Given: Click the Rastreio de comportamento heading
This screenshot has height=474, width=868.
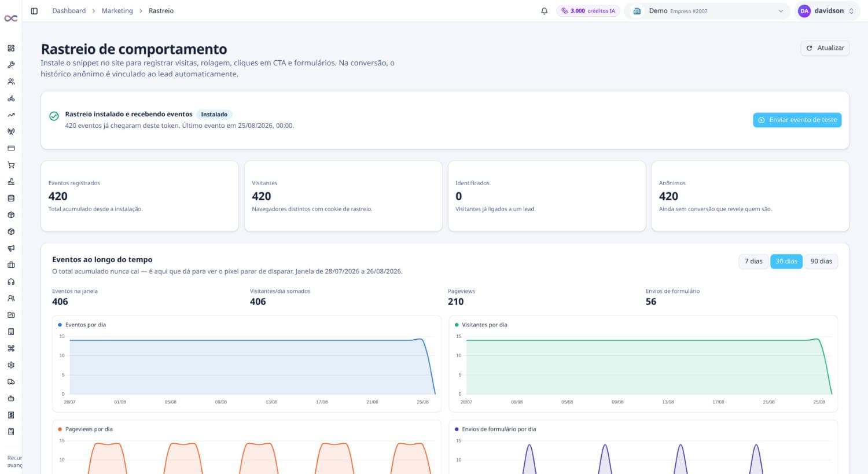Looking at the screenshot, I should point(134,49).
